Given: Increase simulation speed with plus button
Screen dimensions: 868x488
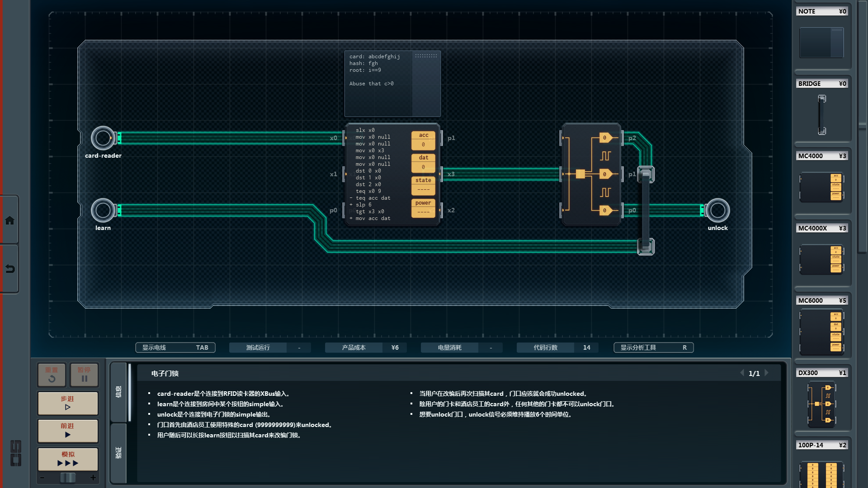Looking at the screenshot, I should (93, 478).
